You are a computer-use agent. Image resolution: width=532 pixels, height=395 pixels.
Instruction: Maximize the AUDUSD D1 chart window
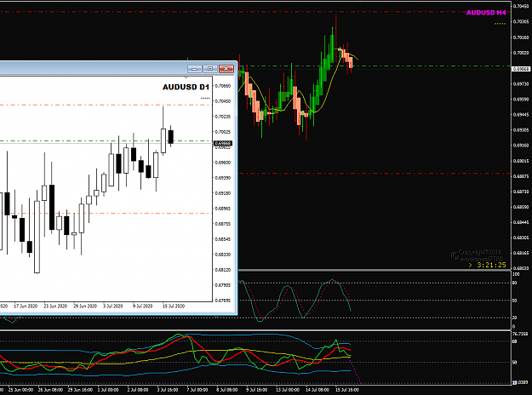pos(210,69)
